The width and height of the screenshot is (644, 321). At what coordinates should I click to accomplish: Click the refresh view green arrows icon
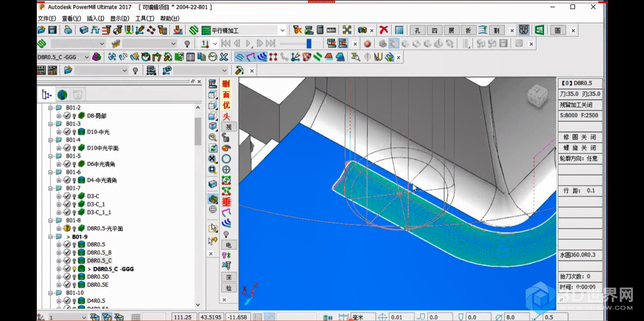[213, 148]
